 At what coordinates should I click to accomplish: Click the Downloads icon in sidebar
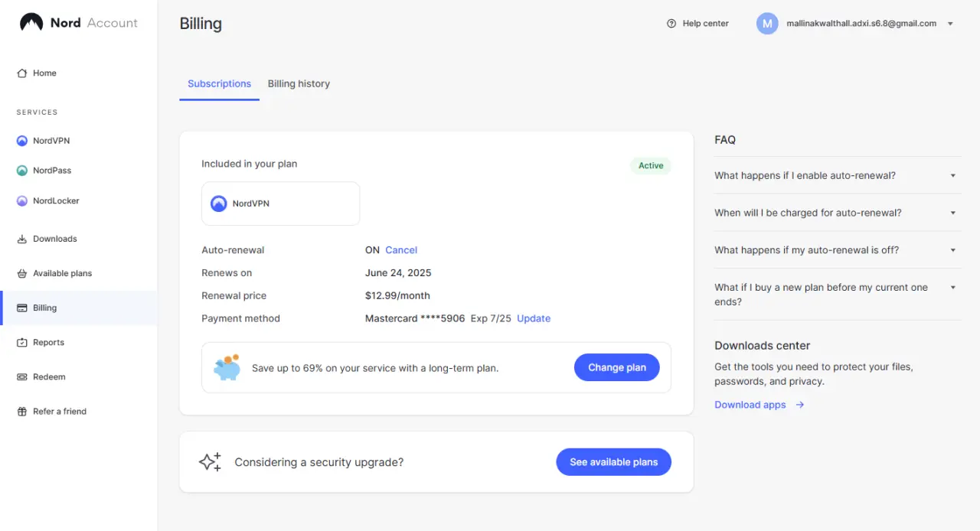point(22,239)
